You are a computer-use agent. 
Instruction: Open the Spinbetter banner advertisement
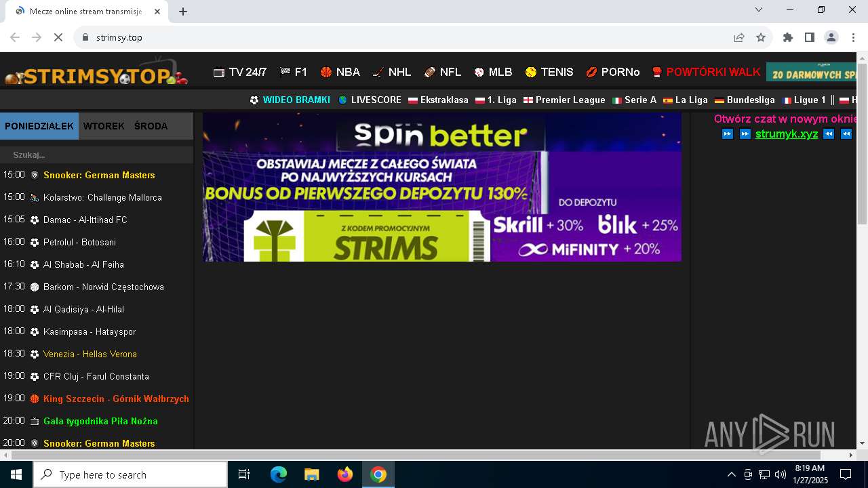[x=442, y=187]
